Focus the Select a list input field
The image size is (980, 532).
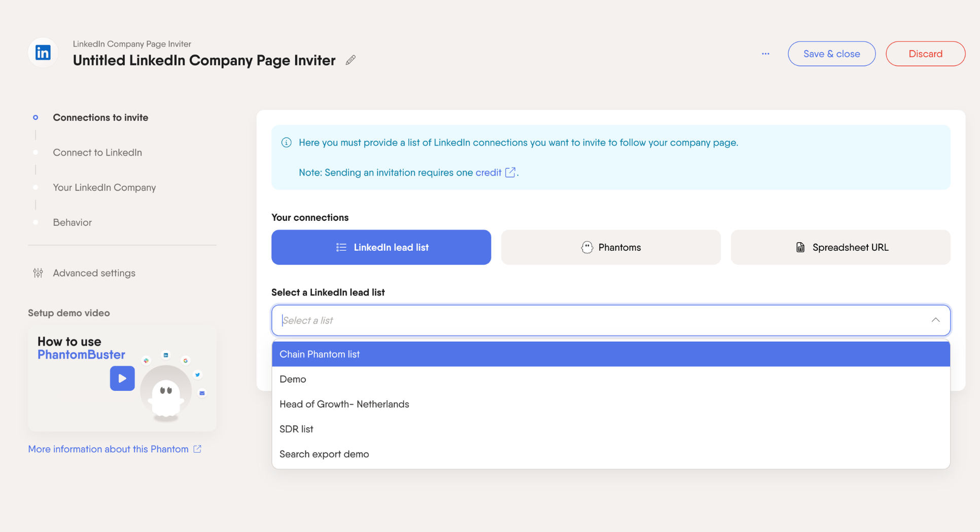tap(611, 320)
